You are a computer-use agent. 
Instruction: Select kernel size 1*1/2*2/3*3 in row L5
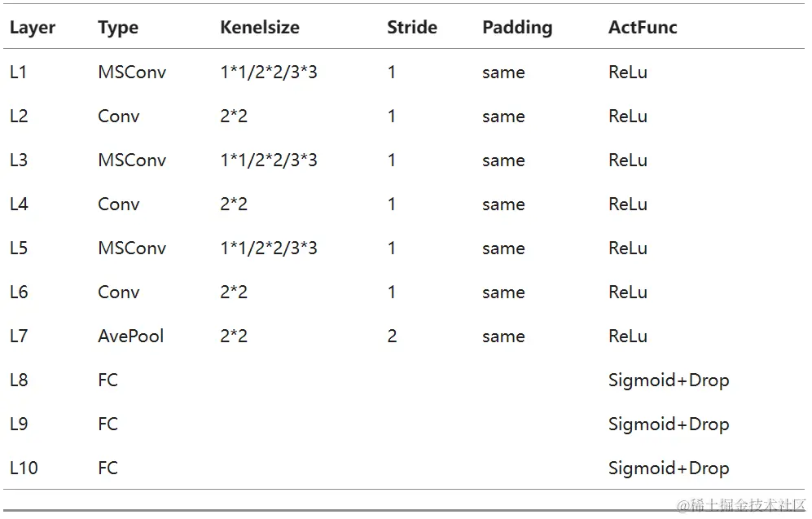coord(268,249)
